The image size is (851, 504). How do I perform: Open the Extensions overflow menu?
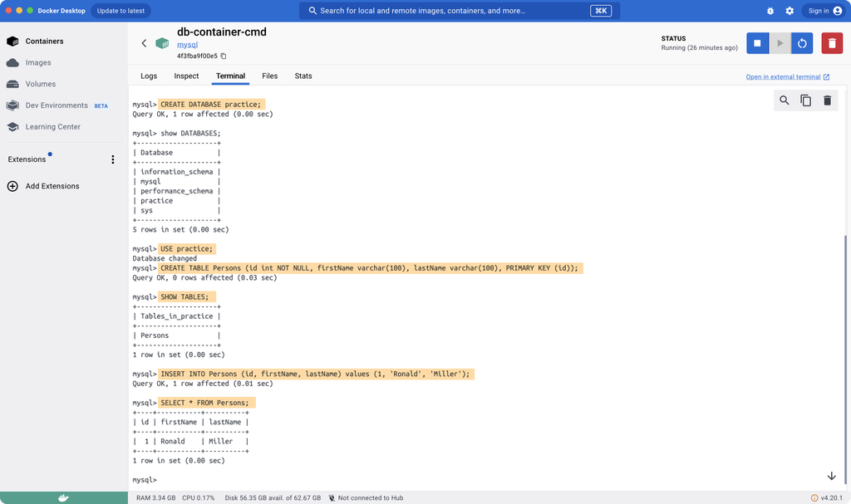point(113,159)
